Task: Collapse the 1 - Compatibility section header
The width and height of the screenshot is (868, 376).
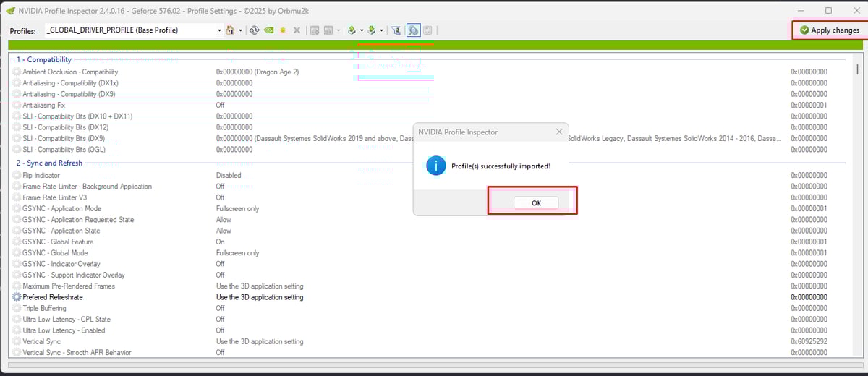Action: pos(44,59)
